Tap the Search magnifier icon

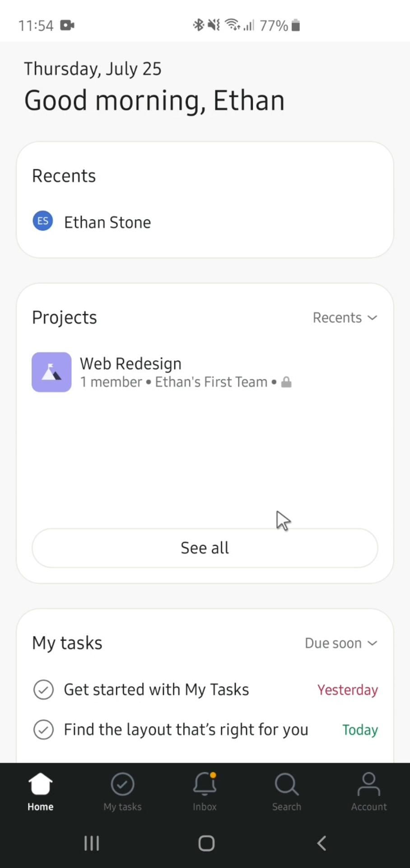click(286, 784)
